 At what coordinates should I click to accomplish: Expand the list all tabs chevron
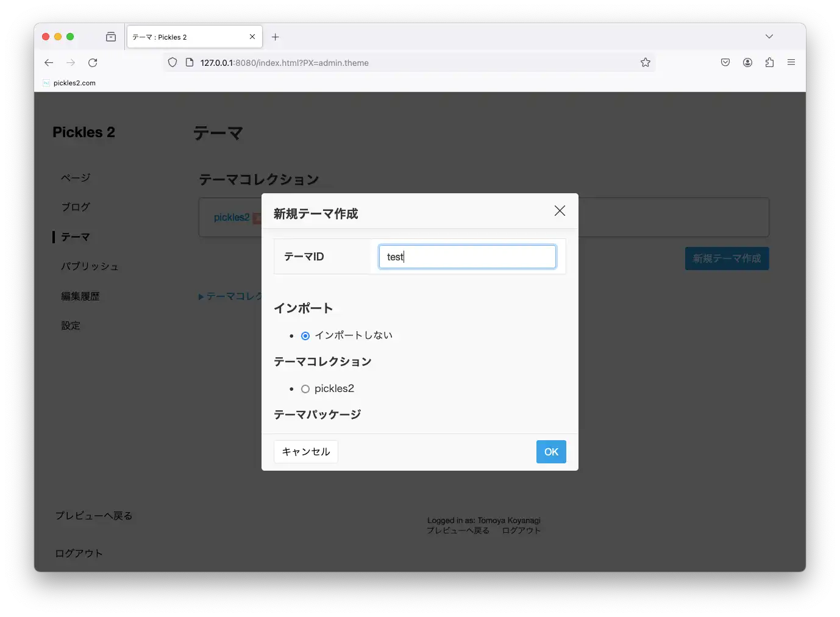pyautogui.click(x=769, y=37)
